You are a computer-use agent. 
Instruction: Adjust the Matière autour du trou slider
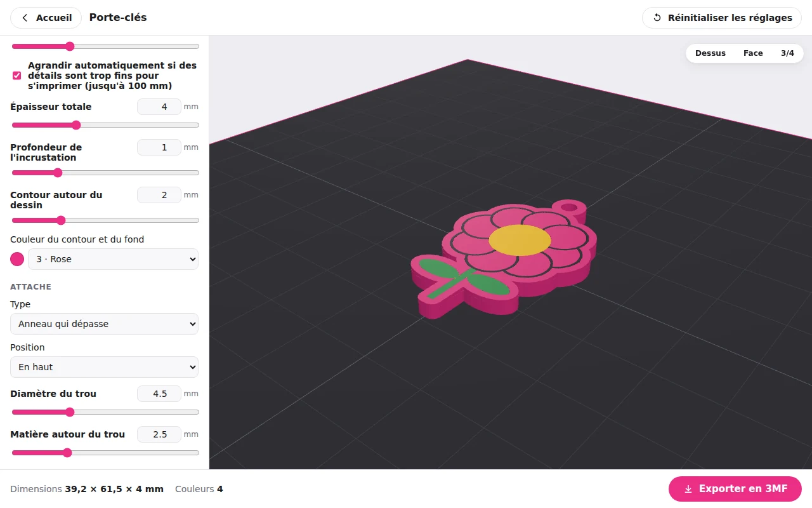pos(105,453)
